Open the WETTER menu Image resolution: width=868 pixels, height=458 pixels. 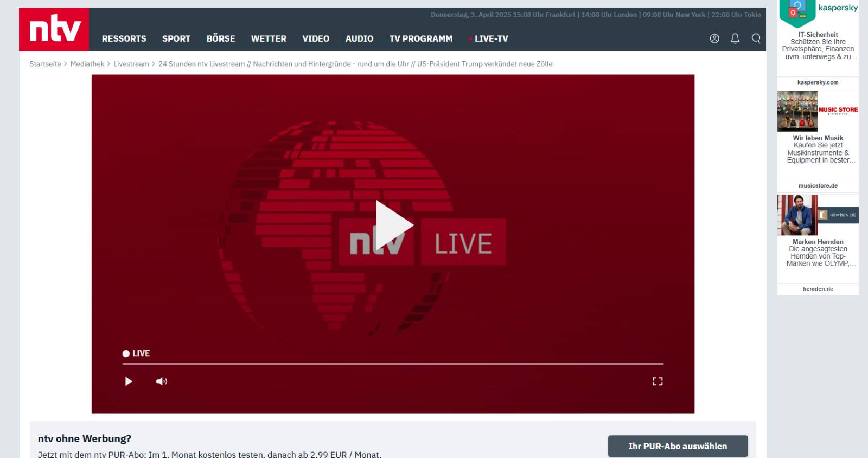click(269, 38)
